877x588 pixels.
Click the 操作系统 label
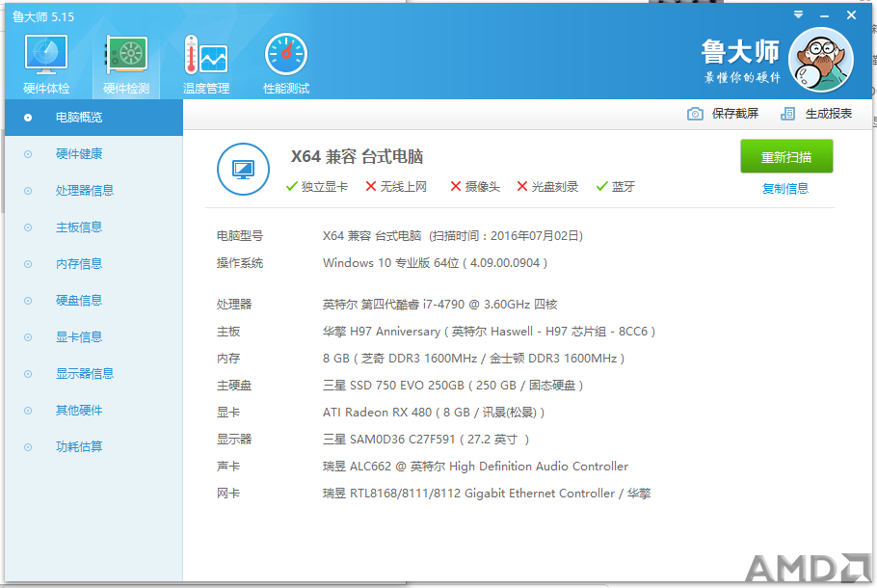point(239,263)
